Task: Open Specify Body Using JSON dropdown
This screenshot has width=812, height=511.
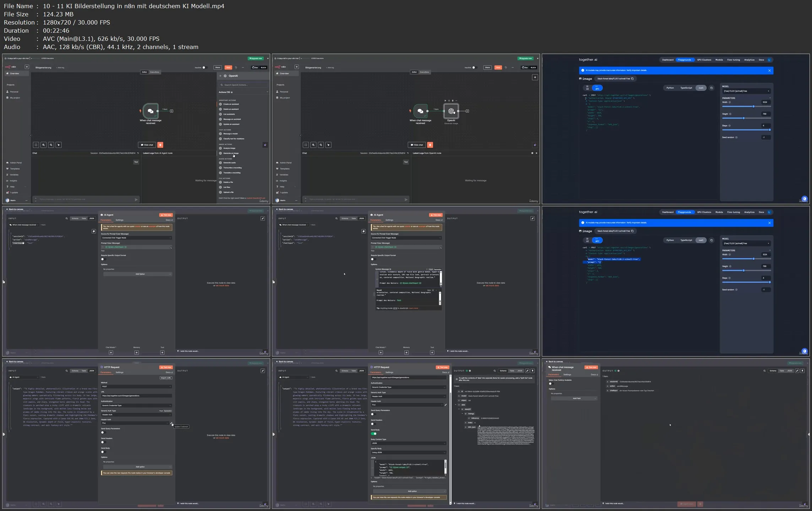Action: tap(408, 453)
